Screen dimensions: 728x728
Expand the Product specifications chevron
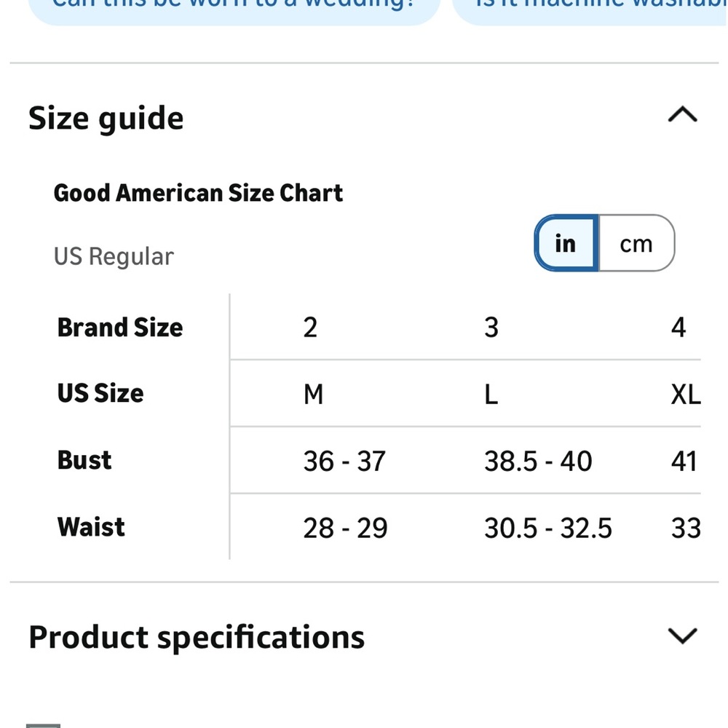click(682, 636)
